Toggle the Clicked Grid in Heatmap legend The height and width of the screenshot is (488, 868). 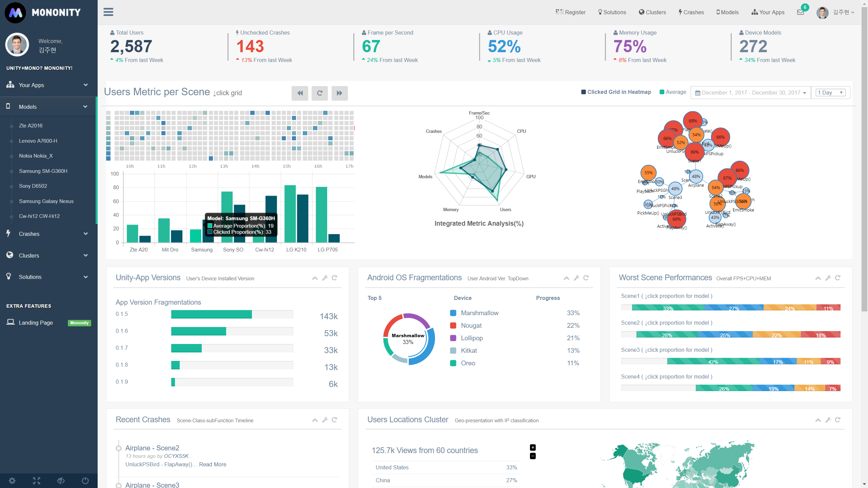coord(616,92)
